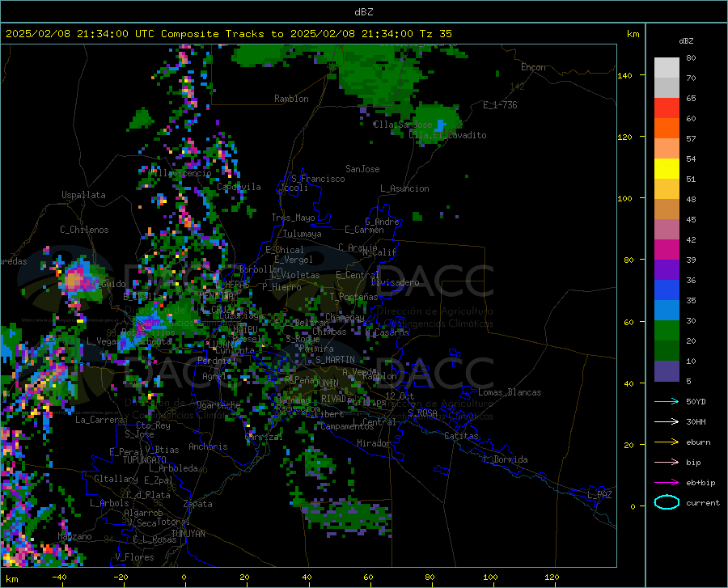
Task: Click 'Mirador' map label
Action: click(374, 443)
